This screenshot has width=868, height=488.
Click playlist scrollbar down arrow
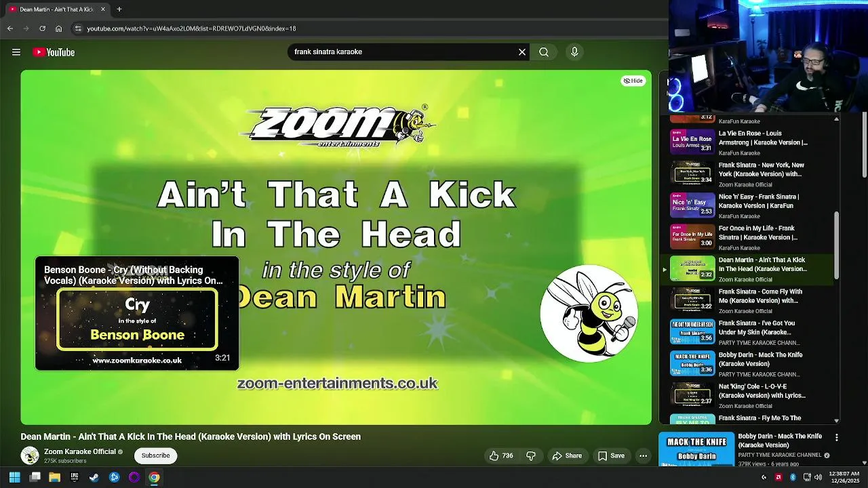tap(836, 421)
